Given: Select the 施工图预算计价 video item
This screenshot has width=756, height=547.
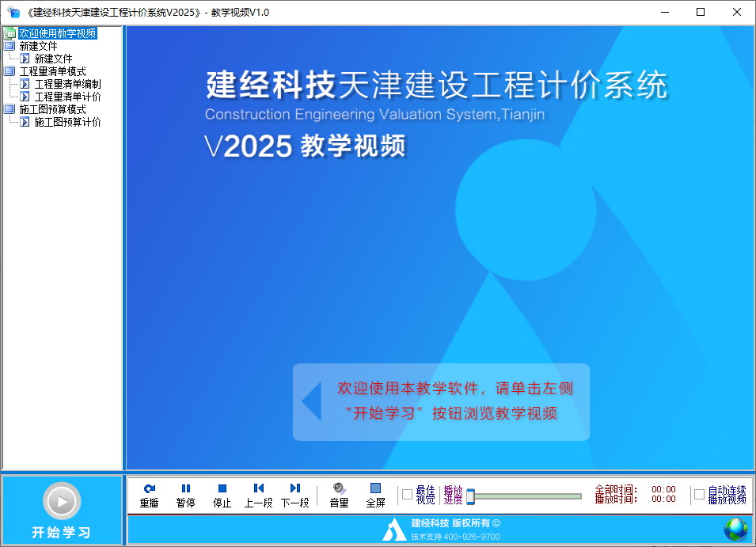Looking at the screenshot, I should tap(67, 122).
